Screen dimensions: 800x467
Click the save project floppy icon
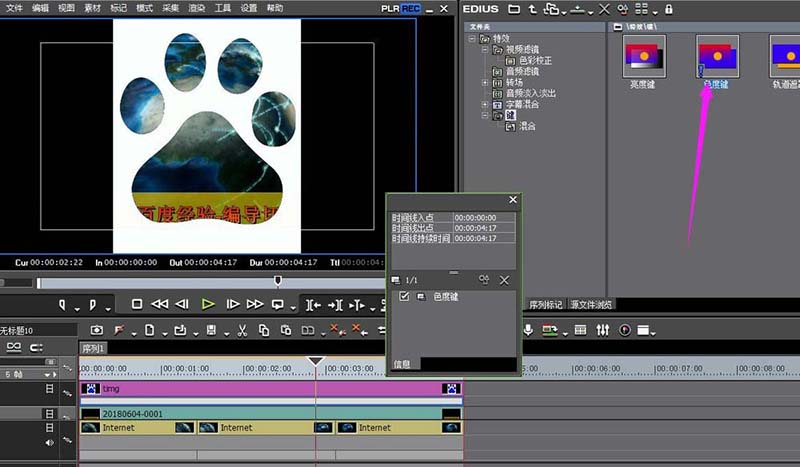211,330
